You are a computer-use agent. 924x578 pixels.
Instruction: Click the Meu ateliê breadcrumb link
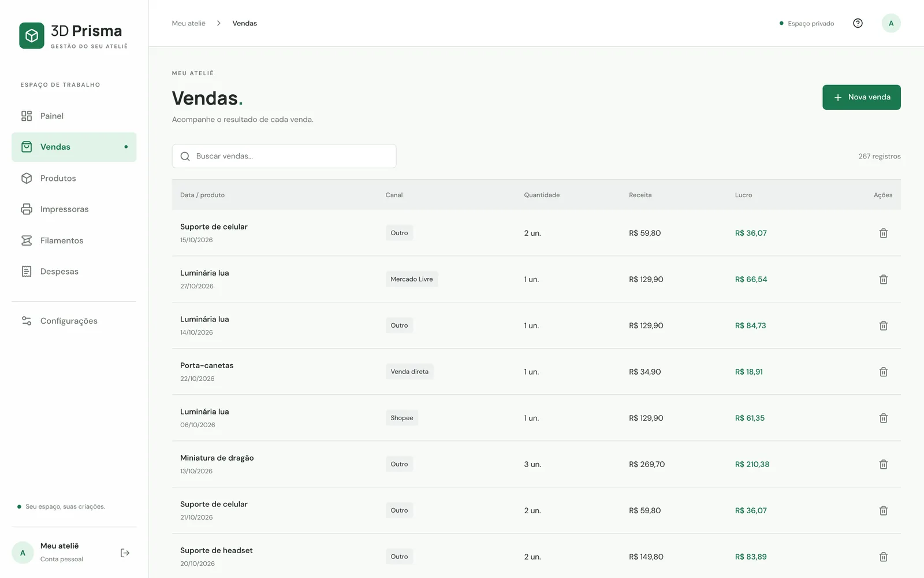[188, 23]
